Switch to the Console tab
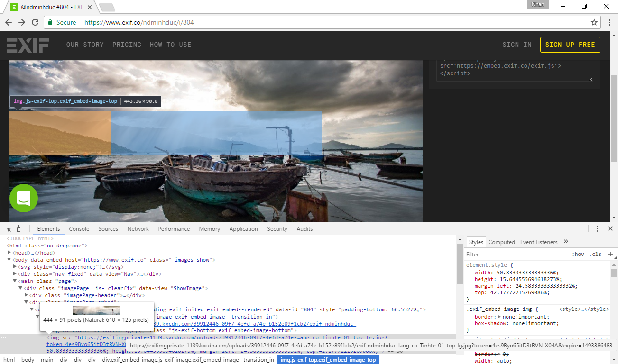The height and width of the screenshot is (364, 618). pos(79,229)
